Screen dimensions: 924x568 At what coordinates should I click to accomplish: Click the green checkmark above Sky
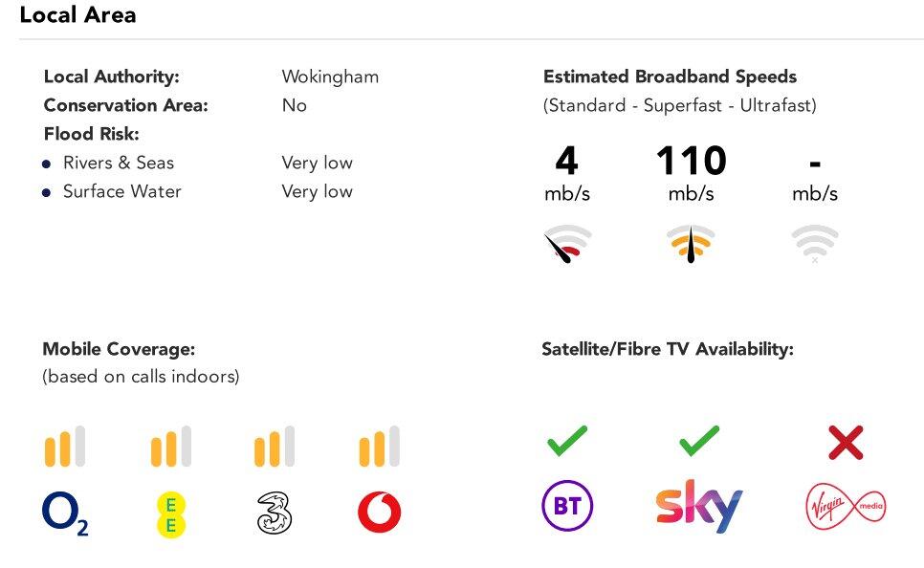[699, 442]
